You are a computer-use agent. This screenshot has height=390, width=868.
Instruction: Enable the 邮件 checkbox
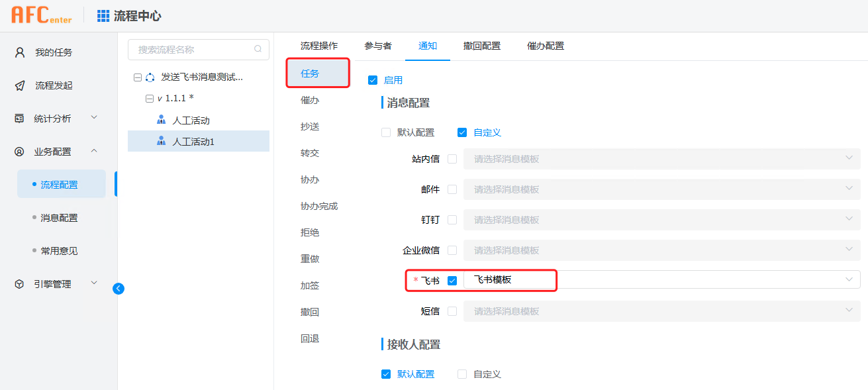452,189
